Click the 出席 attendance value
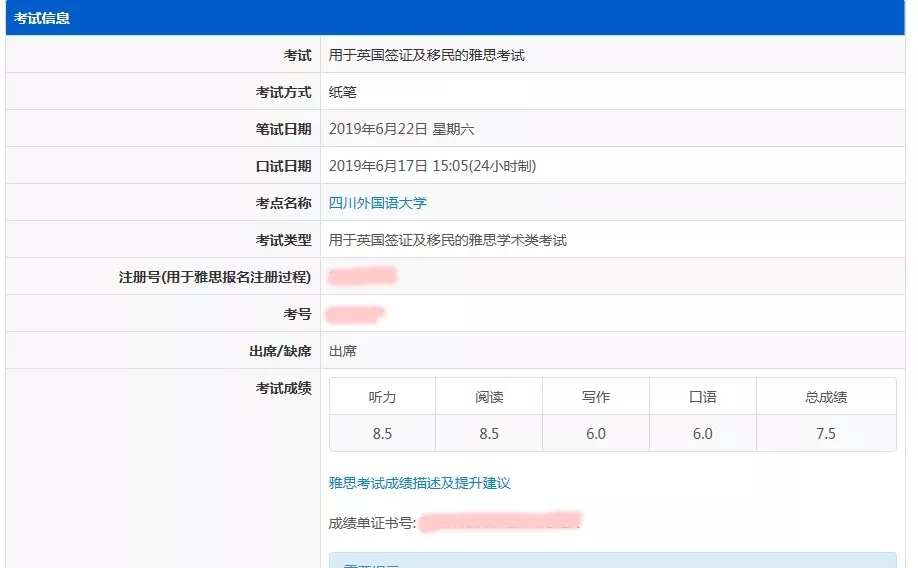The image size is (918, 568). pyautogui.click(x=342, y=351)
